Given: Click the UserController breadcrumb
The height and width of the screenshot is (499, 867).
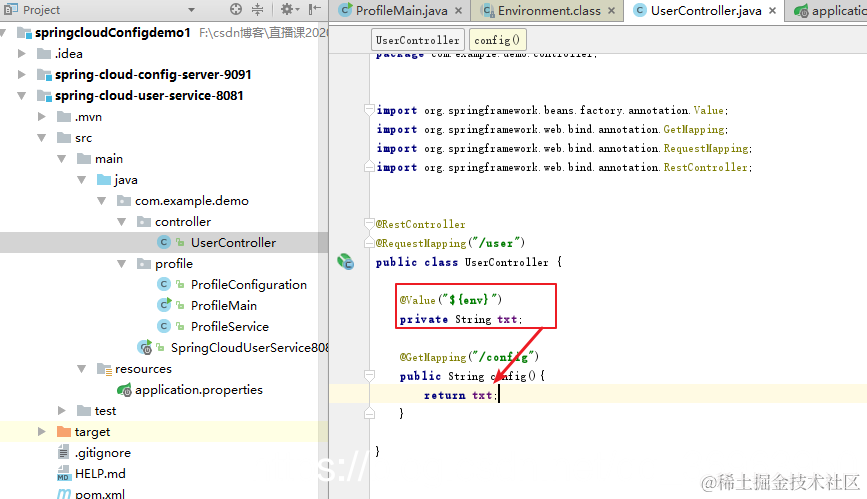Looking at the screenshot, I should click(x=417, y=40).
